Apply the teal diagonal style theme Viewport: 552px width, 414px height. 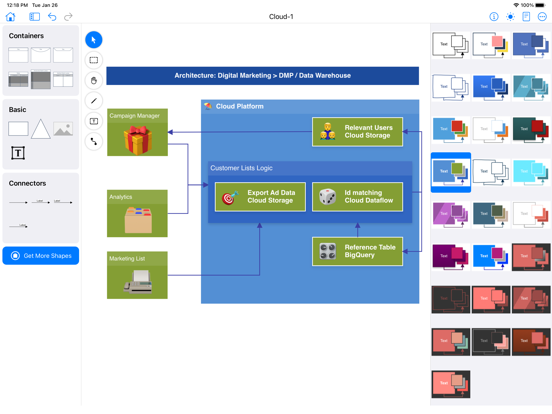tap(531, 87)
